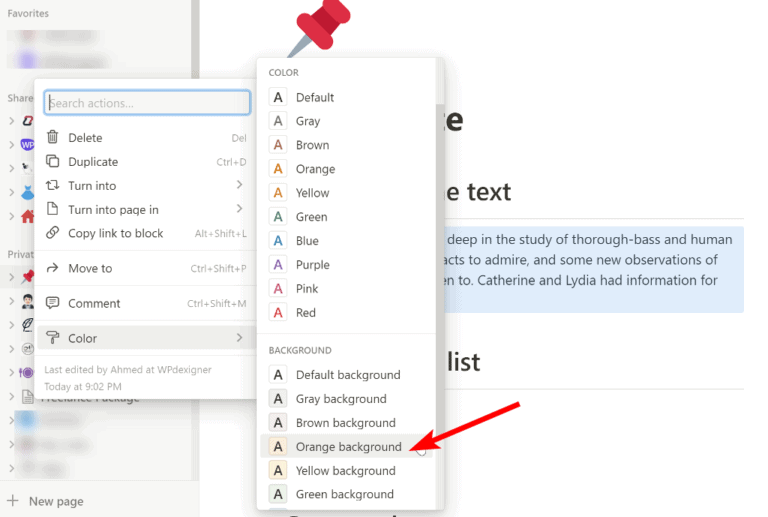Select the Brown text color
This screenshot has width=768, height=517.
[x=347, y=145]
